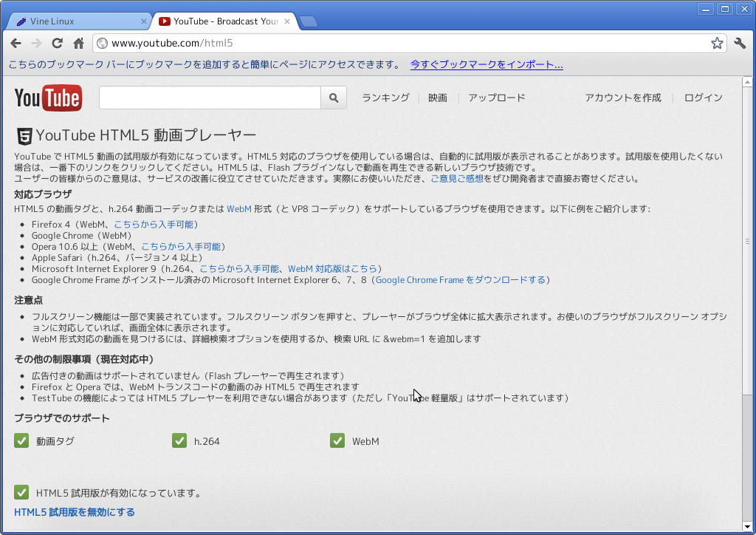Open a new tab with the plus tab button

click(308, 21)
